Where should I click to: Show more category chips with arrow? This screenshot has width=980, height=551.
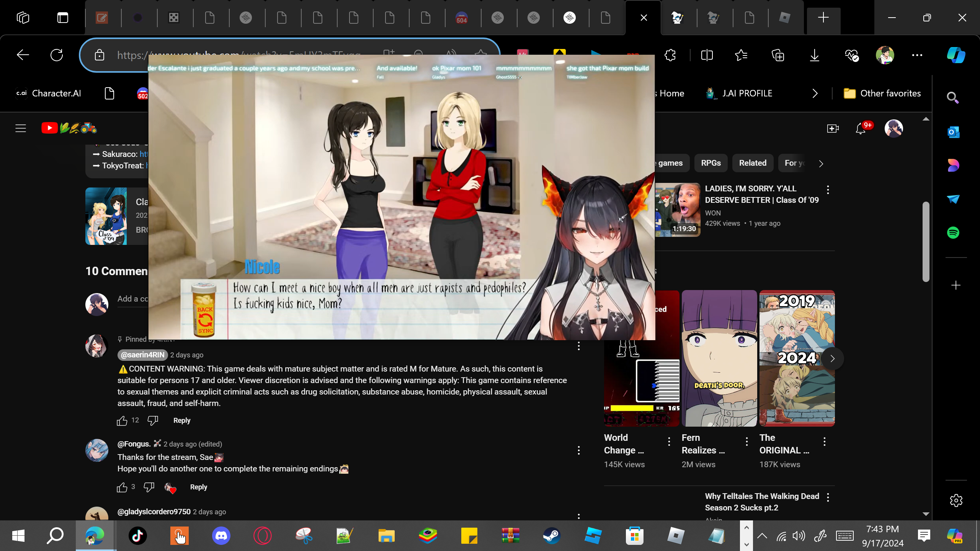tap(821, 163)
